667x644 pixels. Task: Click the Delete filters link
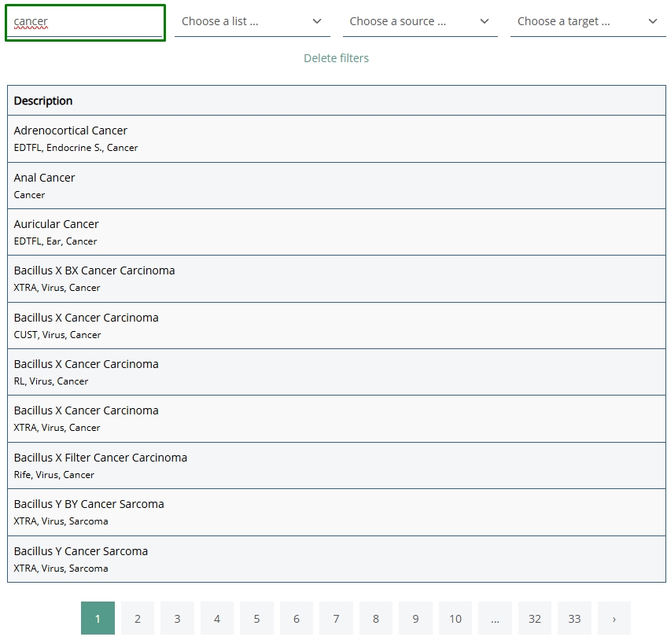click(x=336, y=58)
